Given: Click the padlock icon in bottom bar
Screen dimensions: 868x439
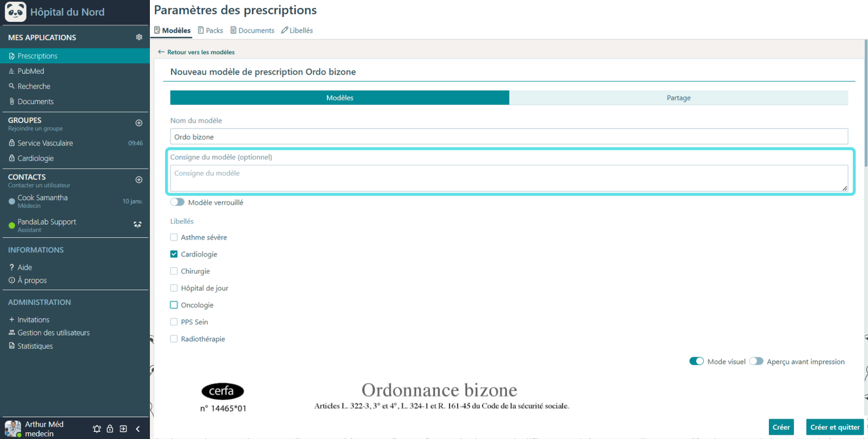Looking at the screenshot, I should coord(110,429).
